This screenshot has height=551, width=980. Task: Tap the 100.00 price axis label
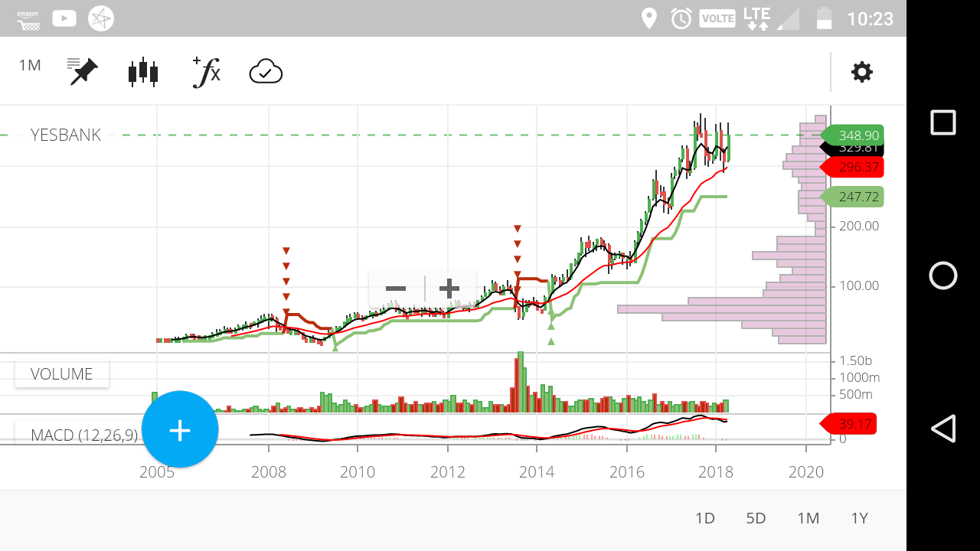tap(859, 286)
